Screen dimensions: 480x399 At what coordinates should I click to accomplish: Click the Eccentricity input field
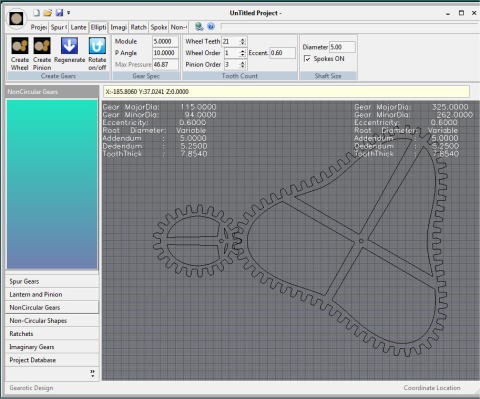pyautogui.click(x=282, y=53)
